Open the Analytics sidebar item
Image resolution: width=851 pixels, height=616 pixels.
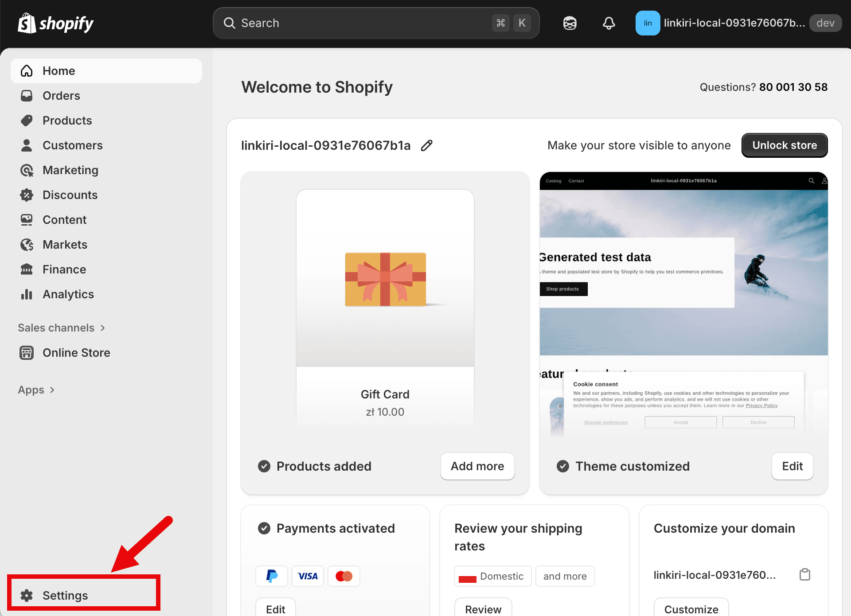[68, 294]
